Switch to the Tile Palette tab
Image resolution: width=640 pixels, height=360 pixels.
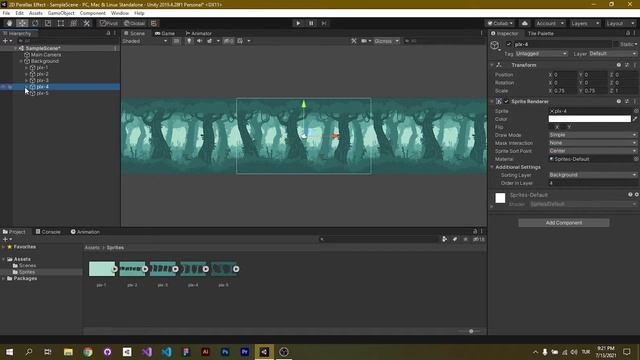pos(540,33)
